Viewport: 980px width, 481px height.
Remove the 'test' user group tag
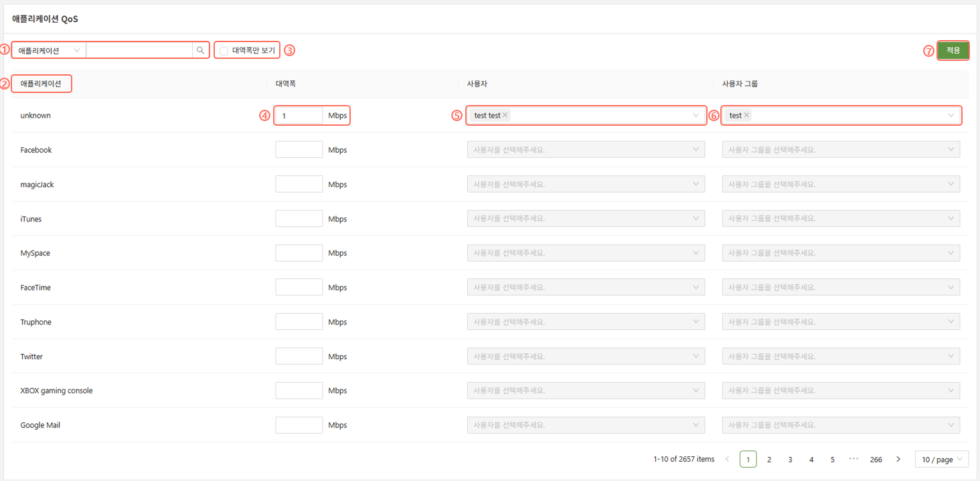tap(746, 115)
